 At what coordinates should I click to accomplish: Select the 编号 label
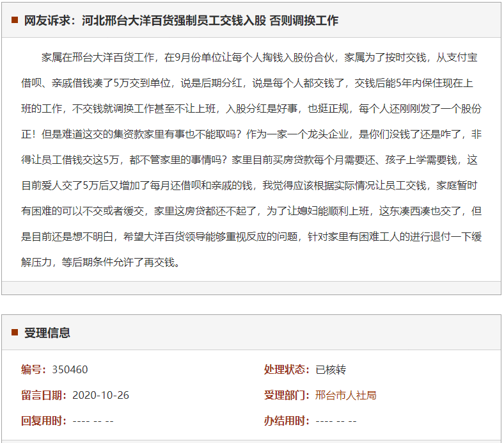(34, 369)
